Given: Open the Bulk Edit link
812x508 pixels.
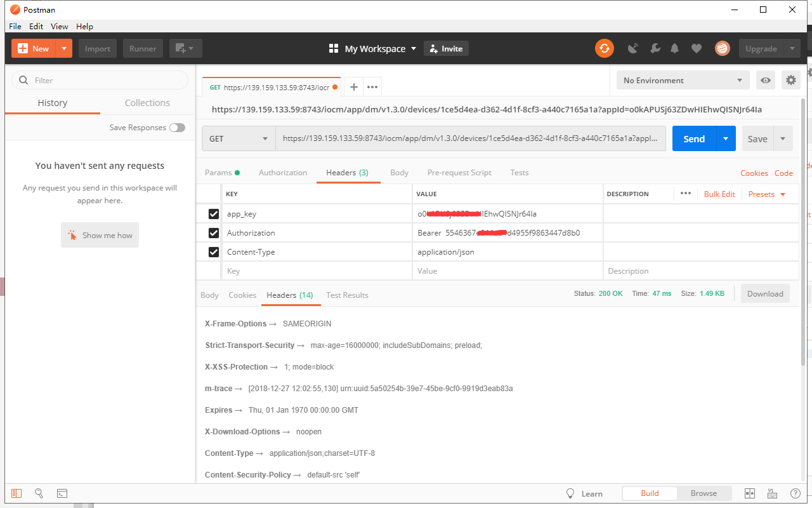Looking at the screenshot, I should click(x=719, y=194).
